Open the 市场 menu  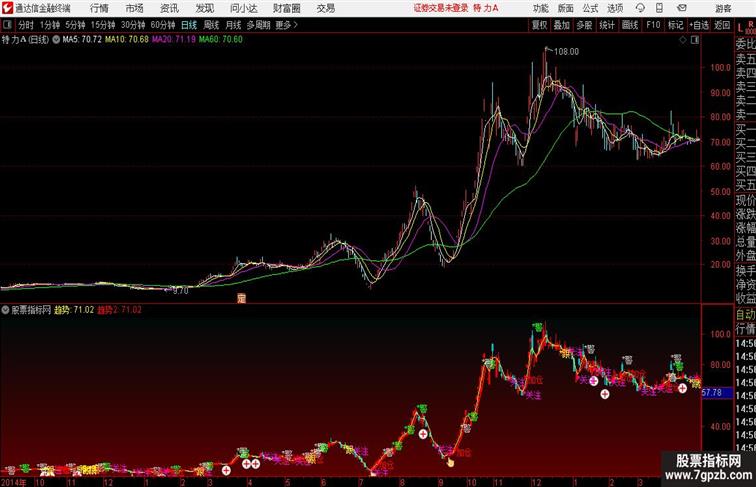(135, 8)
